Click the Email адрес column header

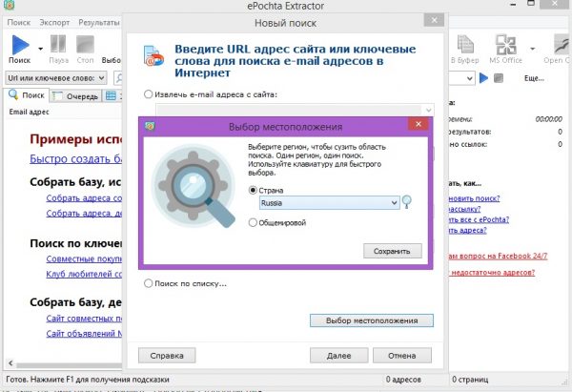[30, 112]
